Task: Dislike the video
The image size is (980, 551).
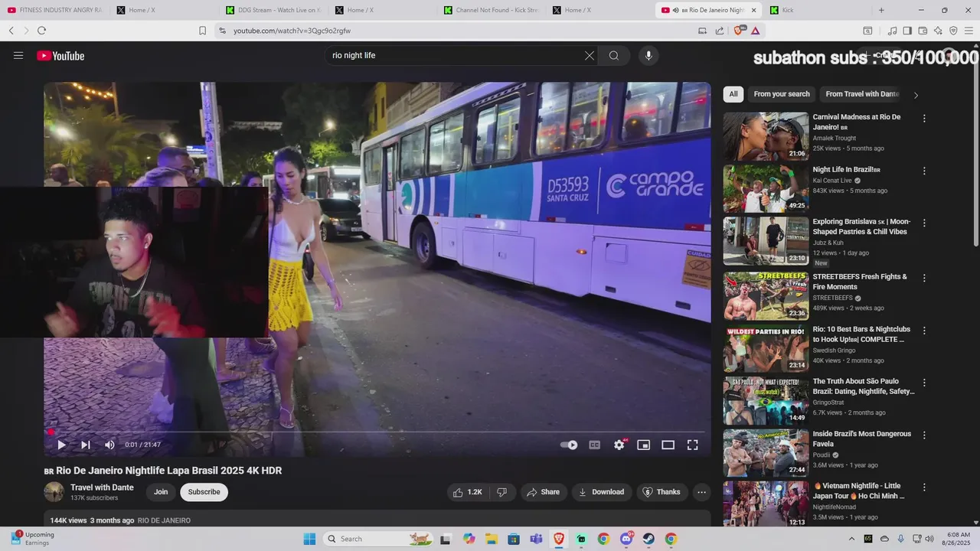Action: tap(502, 492)
